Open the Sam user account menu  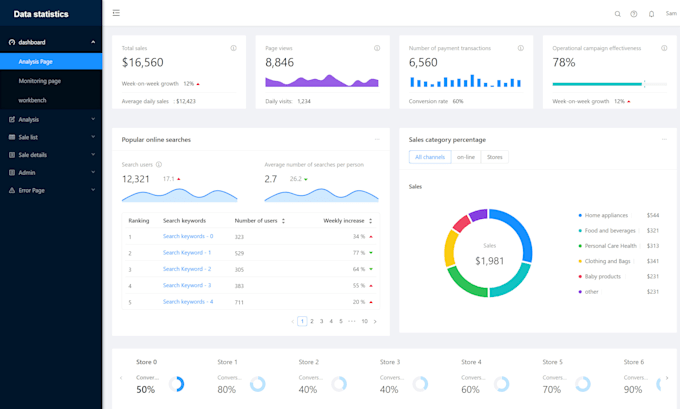coord(671,13)
